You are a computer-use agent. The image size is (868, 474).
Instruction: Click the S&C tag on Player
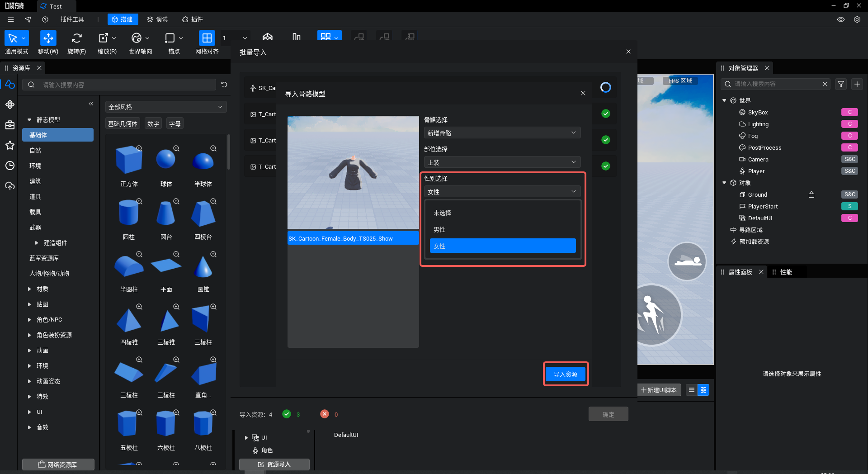coord(850,171)
